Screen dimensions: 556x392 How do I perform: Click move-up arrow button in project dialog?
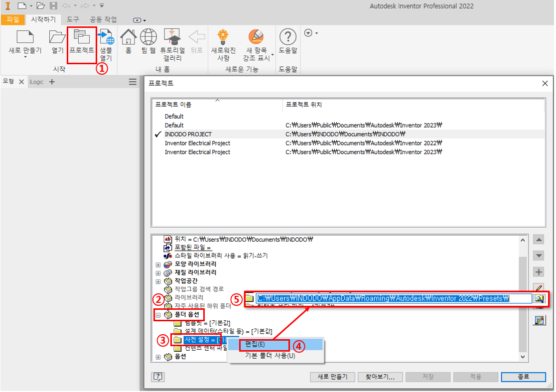(x=539, y=240)
